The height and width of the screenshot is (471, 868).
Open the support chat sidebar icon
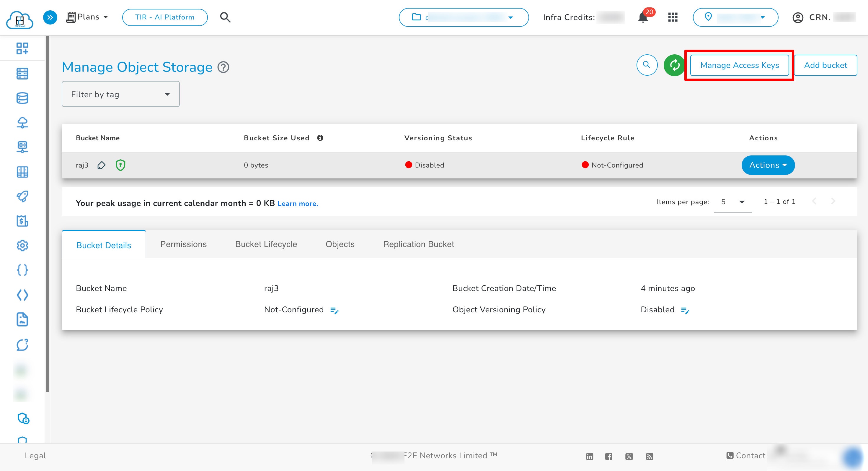pyautogui.click(x=22, y=345)
